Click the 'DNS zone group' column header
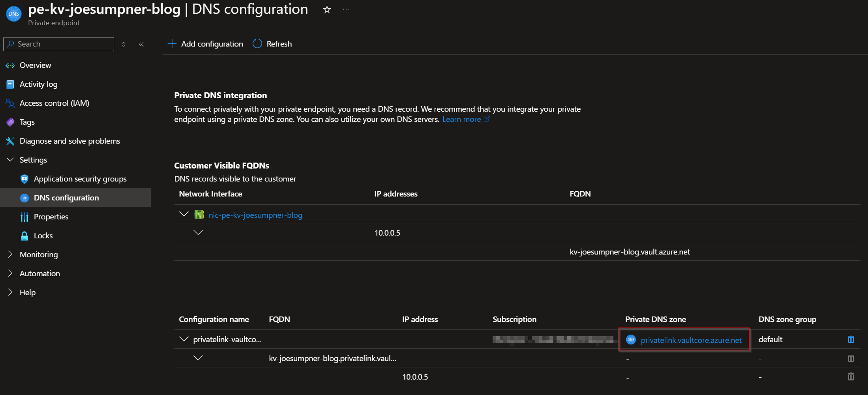868x395 pixels. 787,319
